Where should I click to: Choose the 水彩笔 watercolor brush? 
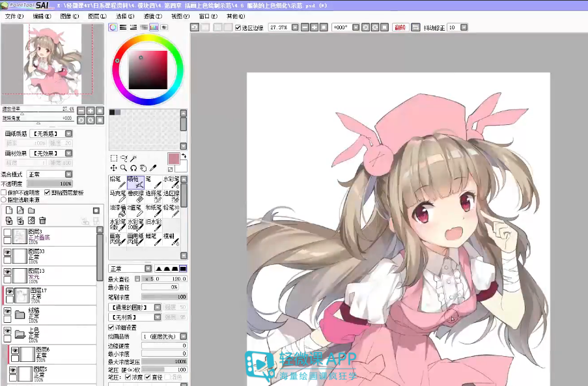coord(171,182)
